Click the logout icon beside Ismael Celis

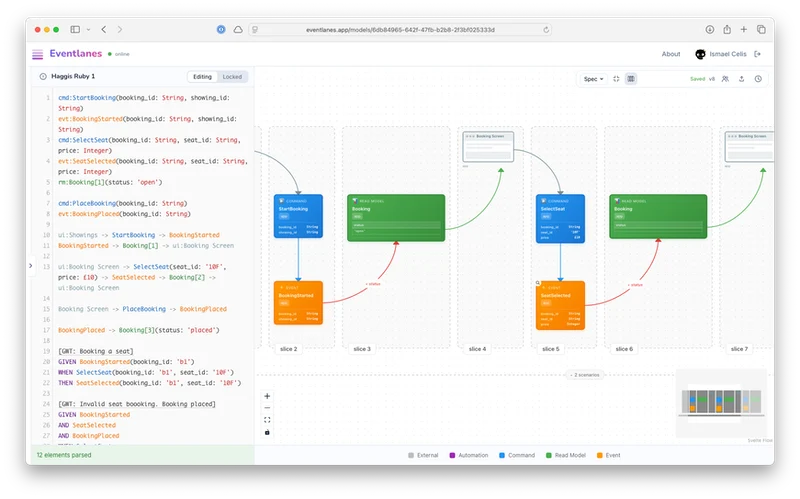(x=758, y=54)
